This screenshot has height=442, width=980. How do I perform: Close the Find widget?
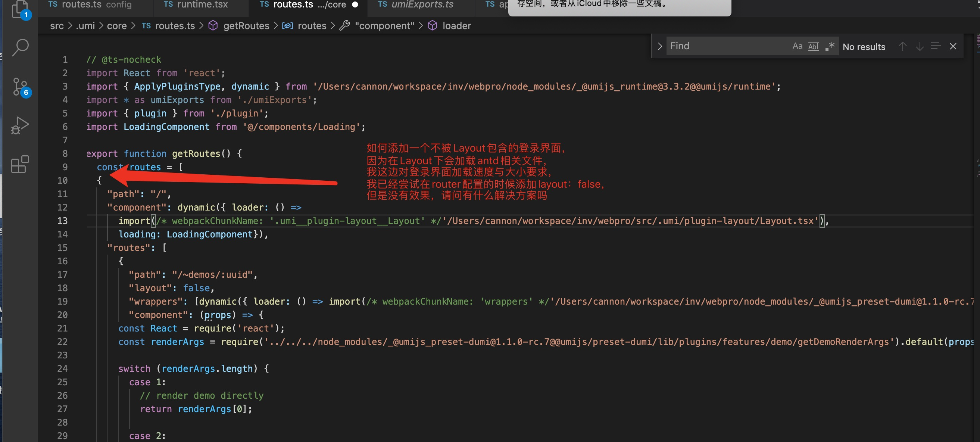tap(954, 46)
